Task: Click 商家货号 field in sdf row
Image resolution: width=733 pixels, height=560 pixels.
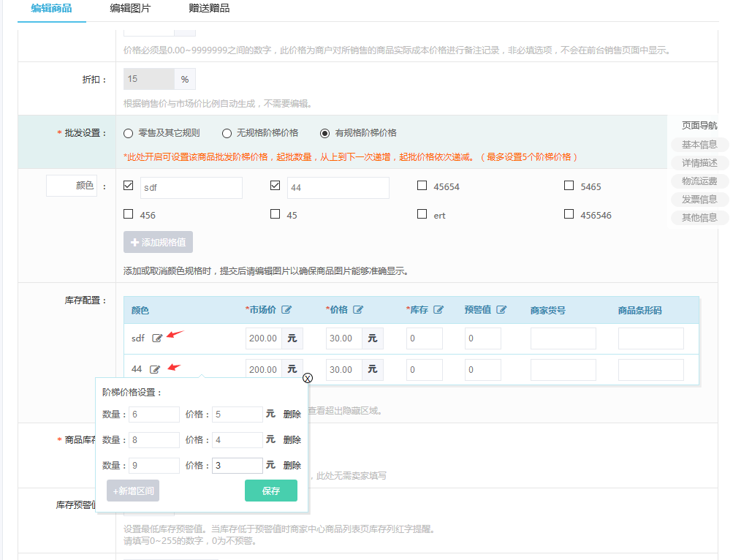Action: 563,338
